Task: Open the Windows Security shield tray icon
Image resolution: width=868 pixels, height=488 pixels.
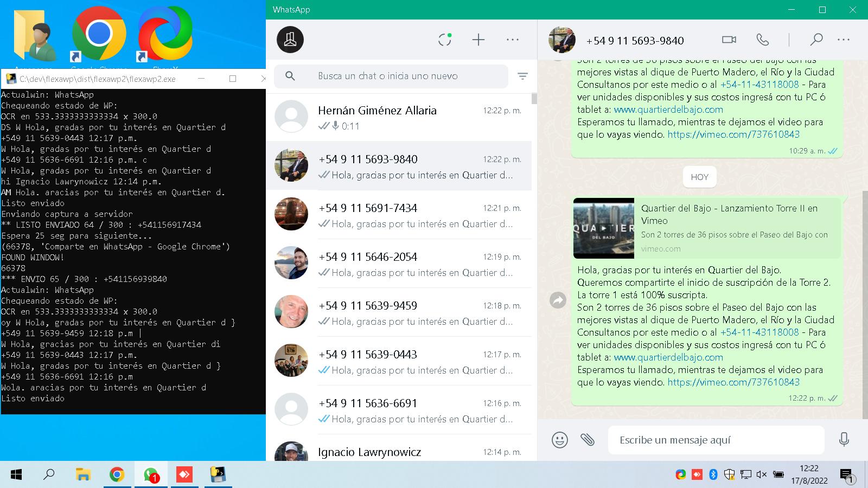Action: pyautogui.click(x=730, y=475)
